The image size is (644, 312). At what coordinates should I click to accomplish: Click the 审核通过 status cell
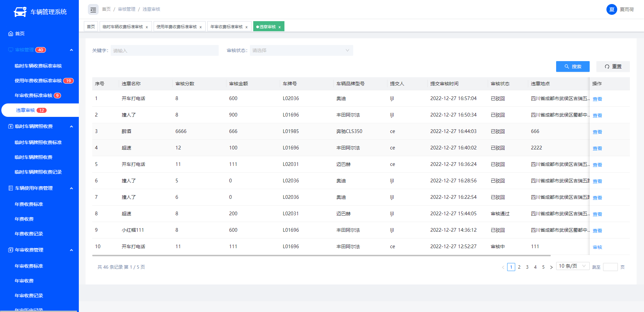pos(500,214)
